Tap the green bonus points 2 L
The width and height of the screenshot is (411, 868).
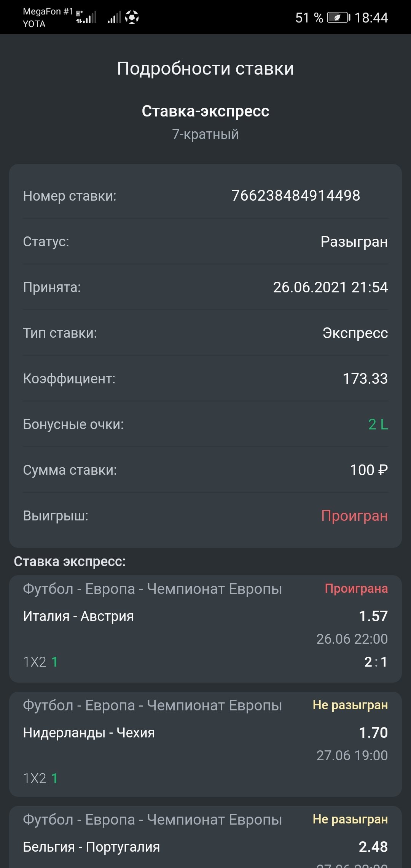(x=378, y=424)
